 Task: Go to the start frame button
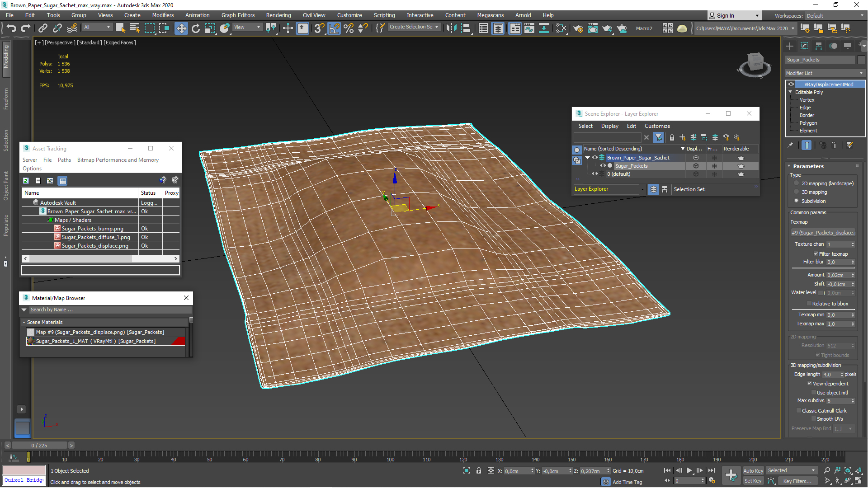pos(667,470)
